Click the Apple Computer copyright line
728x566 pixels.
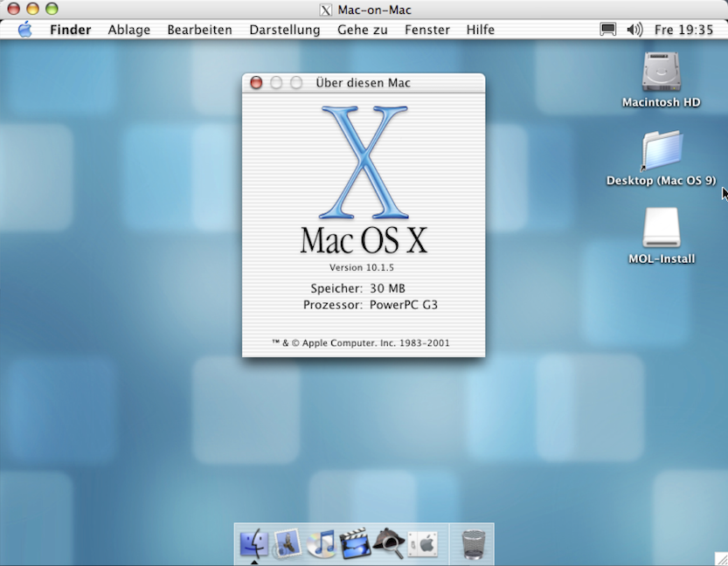[x=361, y=343]
